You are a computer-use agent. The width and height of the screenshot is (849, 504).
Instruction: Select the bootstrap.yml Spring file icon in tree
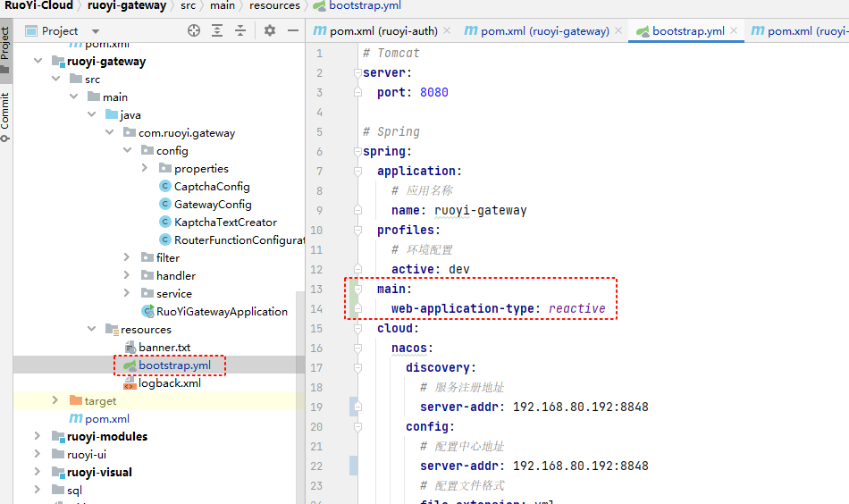(x=130, y=365)
